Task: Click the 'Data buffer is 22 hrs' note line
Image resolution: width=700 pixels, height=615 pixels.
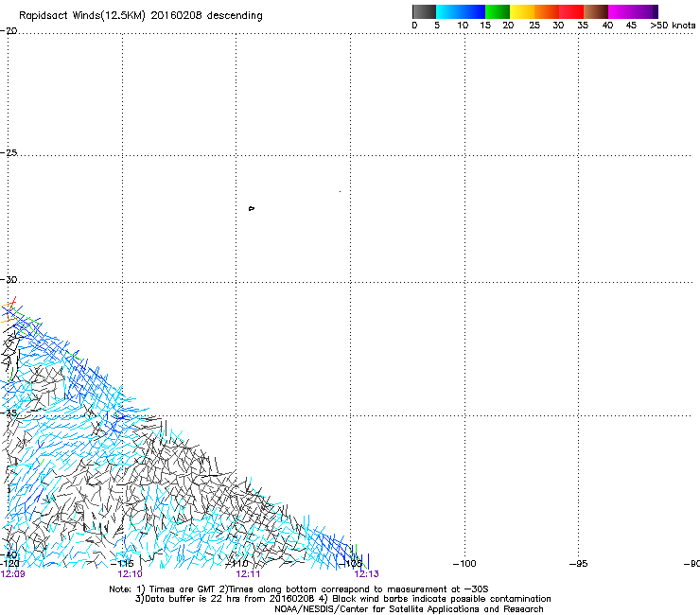Action: point(342,599)
